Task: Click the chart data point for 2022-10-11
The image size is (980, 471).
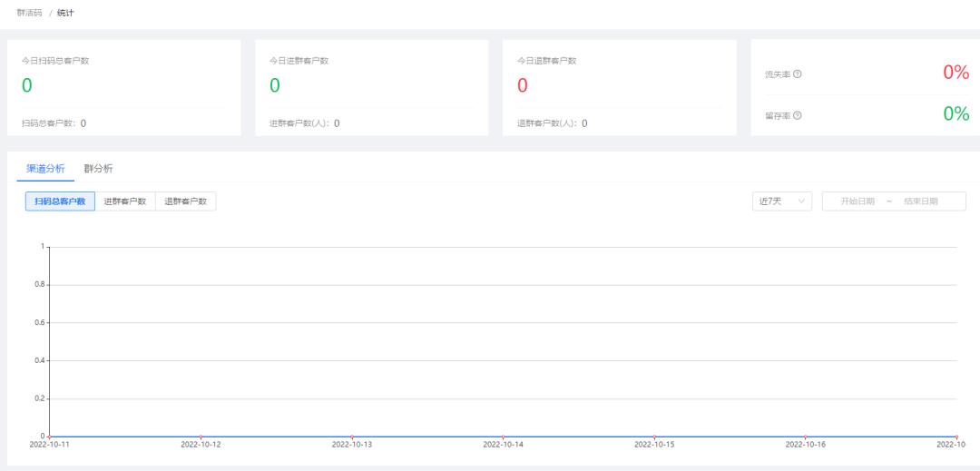Action: (x=49, y=437)
